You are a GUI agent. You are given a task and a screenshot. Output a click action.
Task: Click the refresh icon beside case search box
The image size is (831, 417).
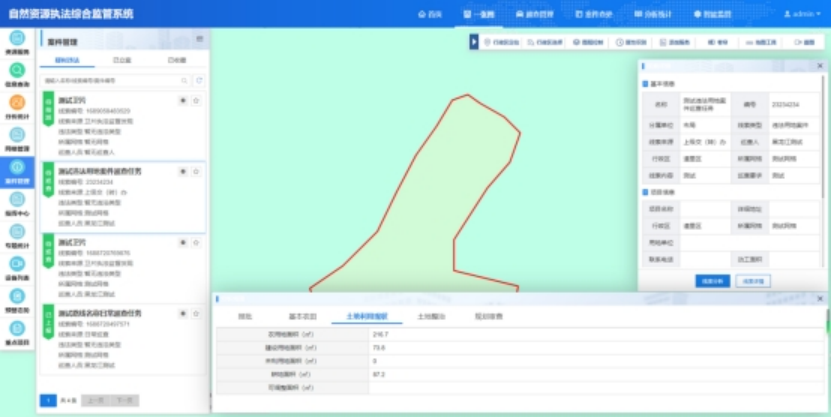199,80
